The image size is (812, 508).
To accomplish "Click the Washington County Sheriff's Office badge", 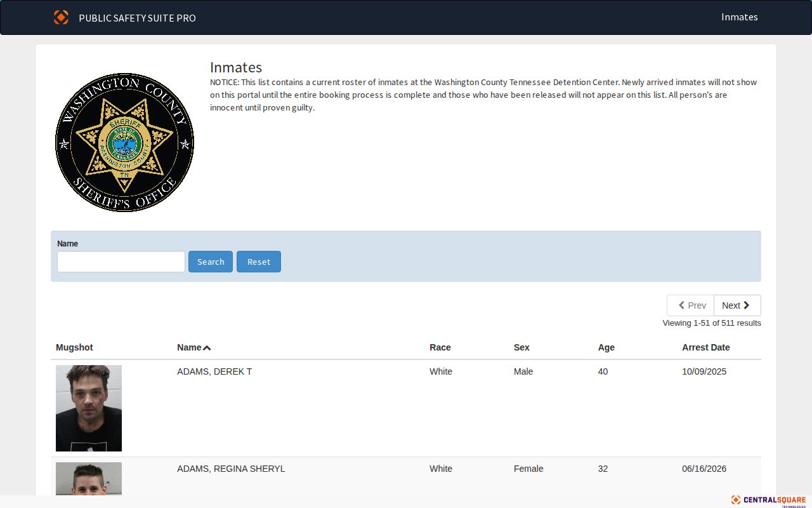I will [124, 142].
